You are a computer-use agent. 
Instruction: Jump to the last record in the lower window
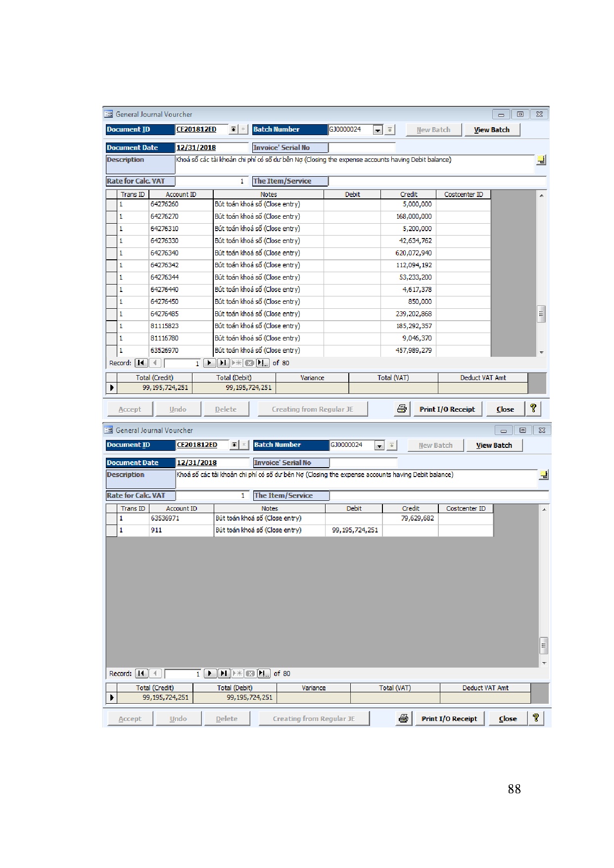[224, 674]
